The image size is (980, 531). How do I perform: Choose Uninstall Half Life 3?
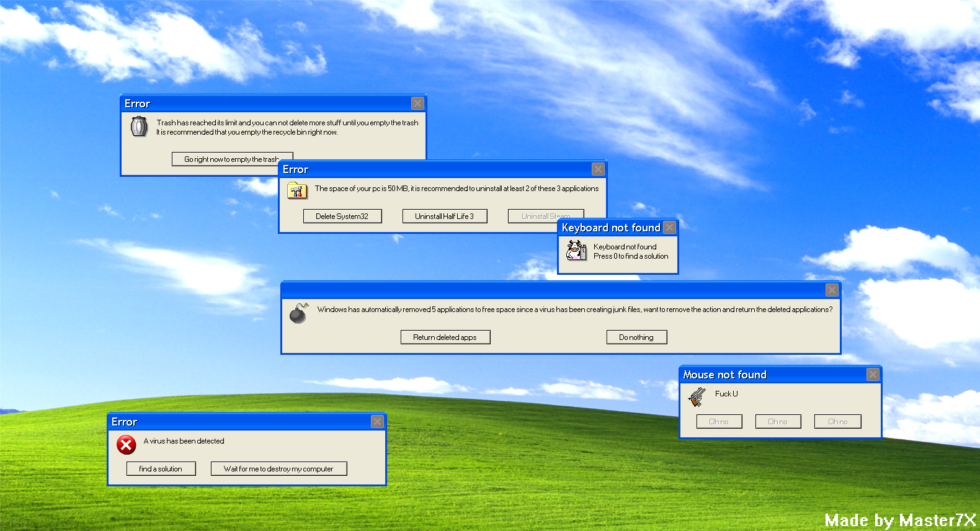(x=445, y=216)
